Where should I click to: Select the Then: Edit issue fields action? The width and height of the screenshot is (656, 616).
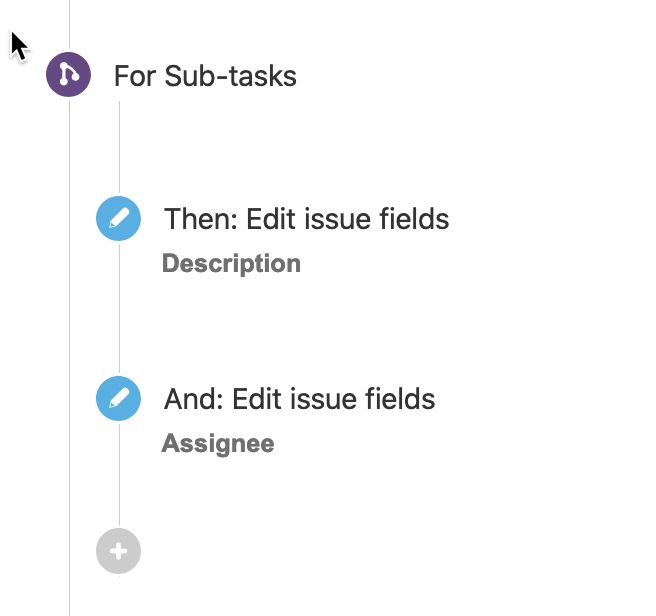(x=306, y=219)
